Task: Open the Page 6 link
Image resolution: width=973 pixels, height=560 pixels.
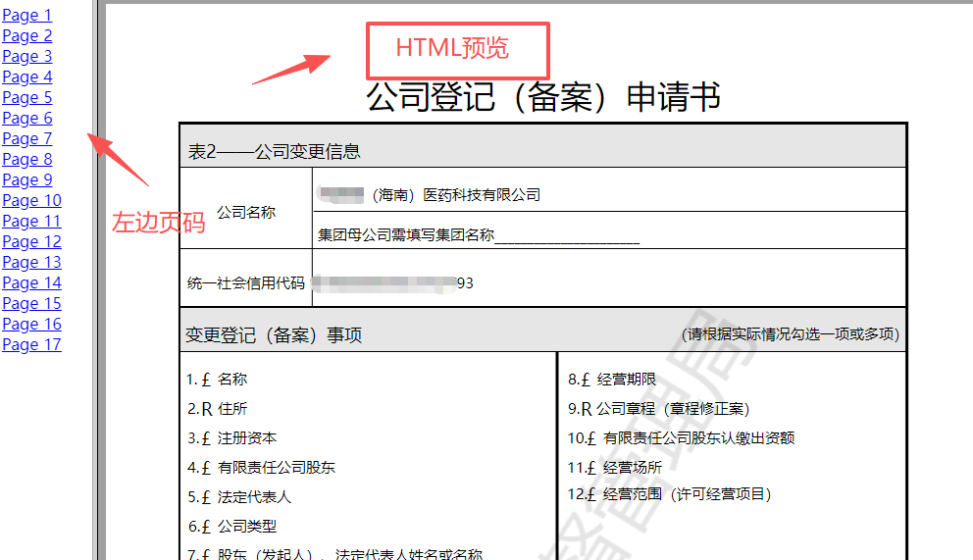Action: click(27, 118)
